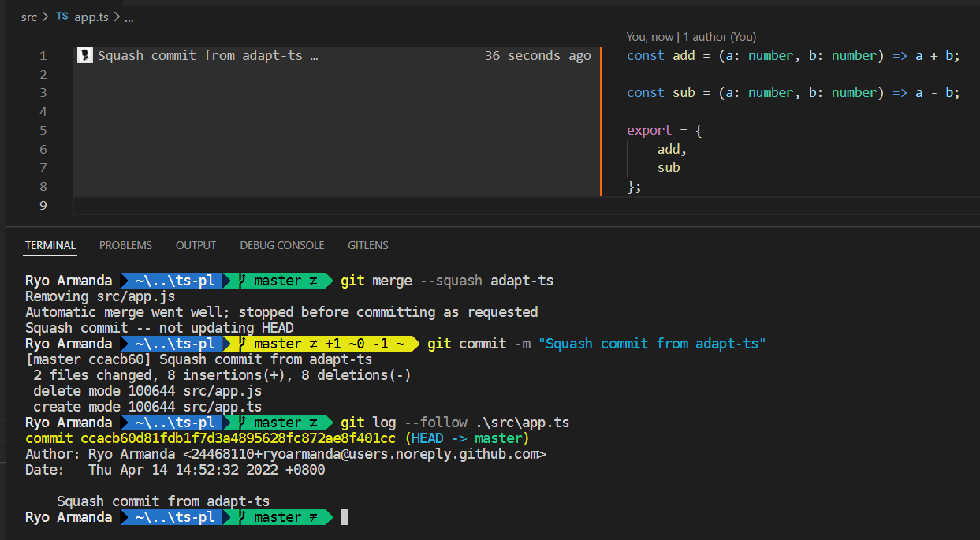Open the TERMINAL panel tab
980x540 pixels.
point(50,245)
